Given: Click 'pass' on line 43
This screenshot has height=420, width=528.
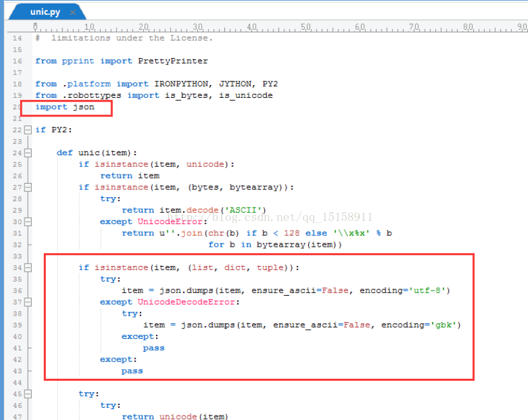Looking at the screenshot, I should pos(132,371).
